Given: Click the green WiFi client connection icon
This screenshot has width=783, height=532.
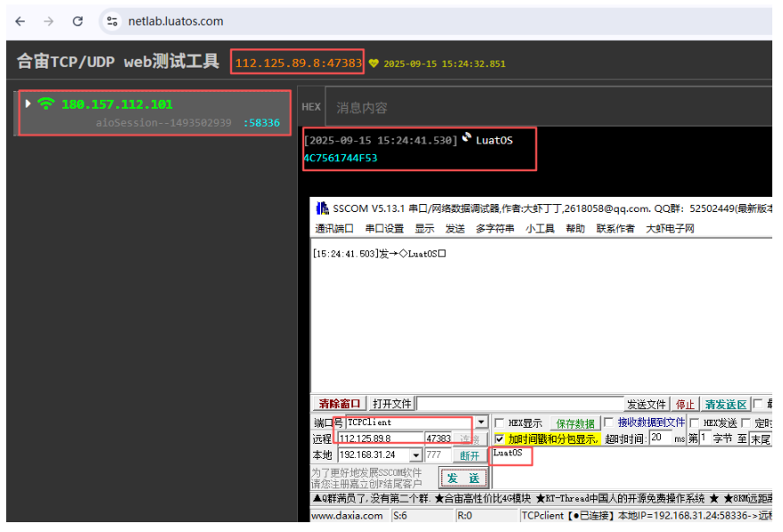Looking at the screenshot, I should point(46,103).
